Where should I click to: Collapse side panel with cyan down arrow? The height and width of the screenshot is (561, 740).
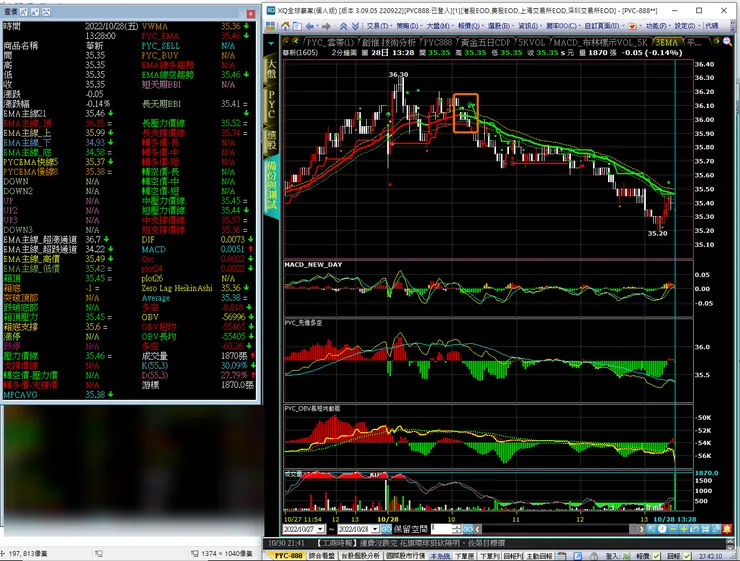coord(271,43)
